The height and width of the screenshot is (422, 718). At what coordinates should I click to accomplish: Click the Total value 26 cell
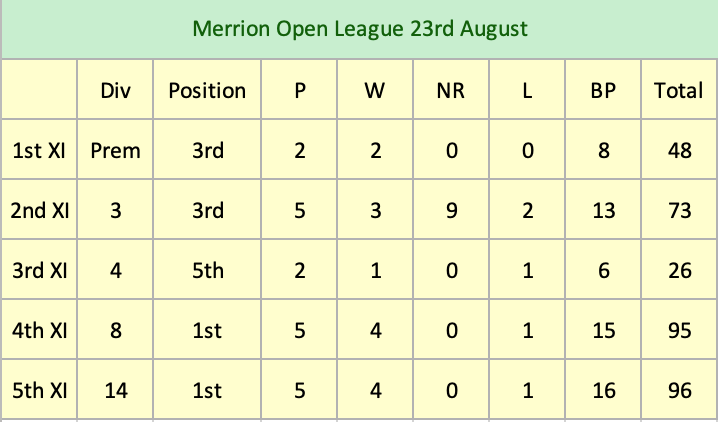tap(680, 270)
